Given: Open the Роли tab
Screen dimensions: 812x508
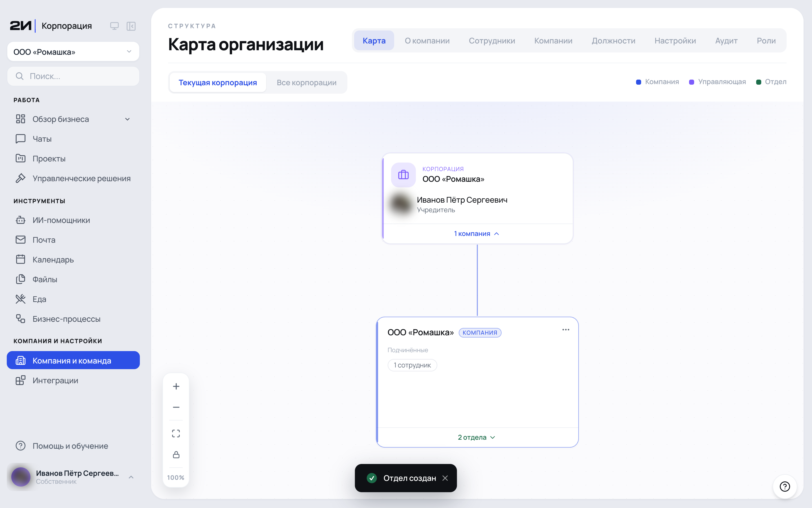Looking at the screenshot, I should tap(766, 41).
